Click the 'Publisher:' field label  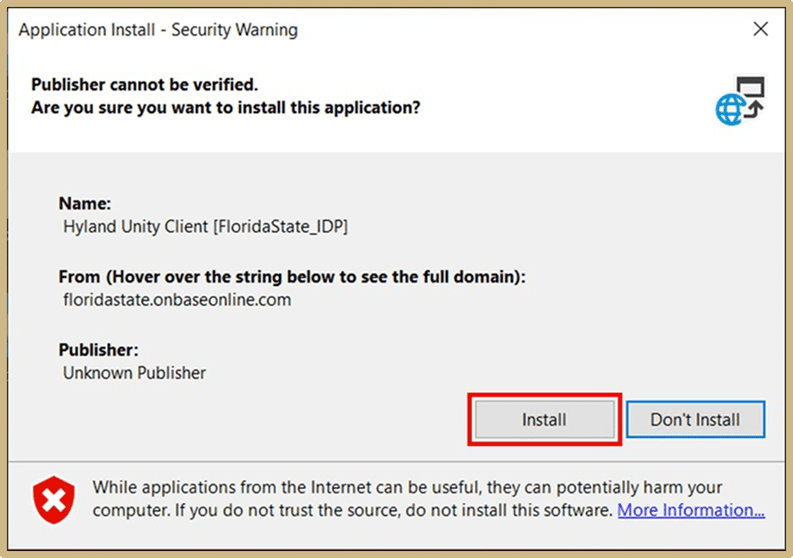pyautogui.click(x=98, y=351)
